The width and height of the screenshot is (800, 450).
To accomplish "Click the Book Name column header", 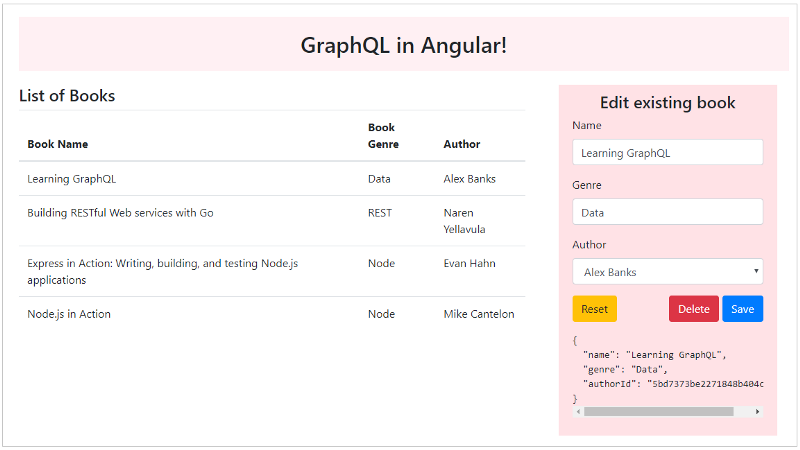I will [58, 144].
